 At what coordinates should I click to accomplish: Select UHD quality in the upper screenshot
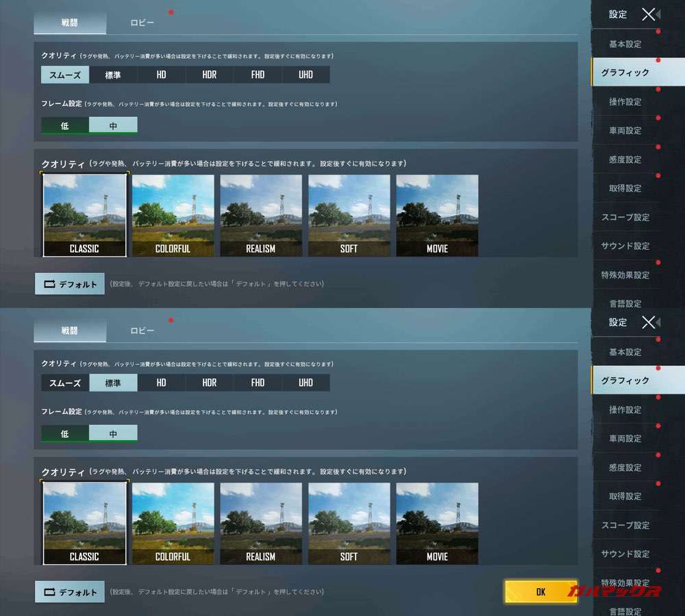click(x=306, y=75)
